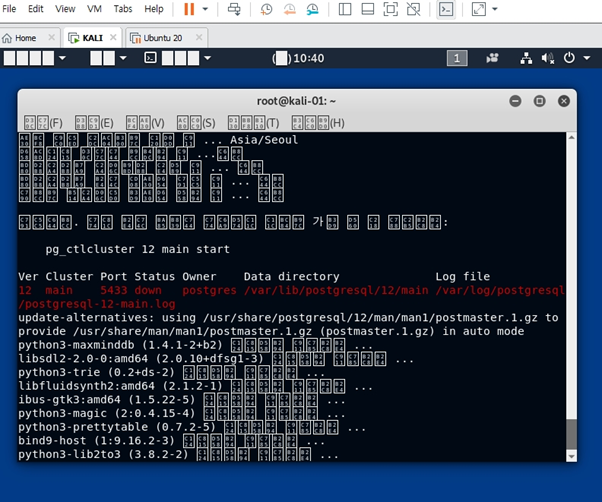Click 'python3-lib2to3' line in terminal

click(178, 454)
